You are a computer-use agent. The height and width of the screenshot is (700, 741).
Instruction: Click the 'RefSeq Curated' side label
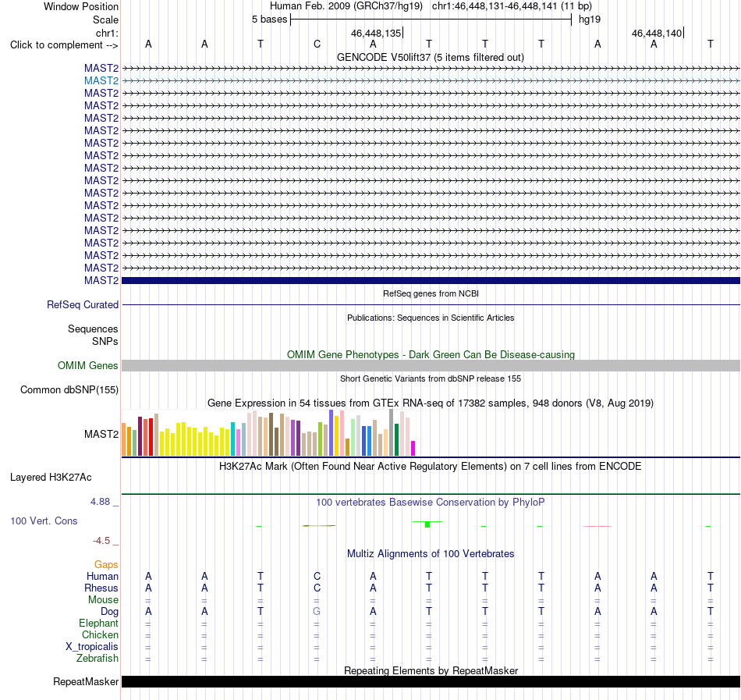[x=82, y=305]
